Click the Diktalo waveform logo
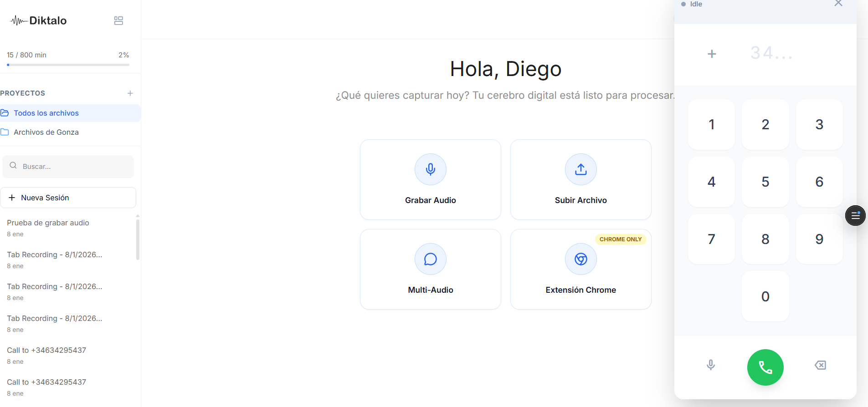This screenshot has width=868, height=407. [x=39, y=20]
